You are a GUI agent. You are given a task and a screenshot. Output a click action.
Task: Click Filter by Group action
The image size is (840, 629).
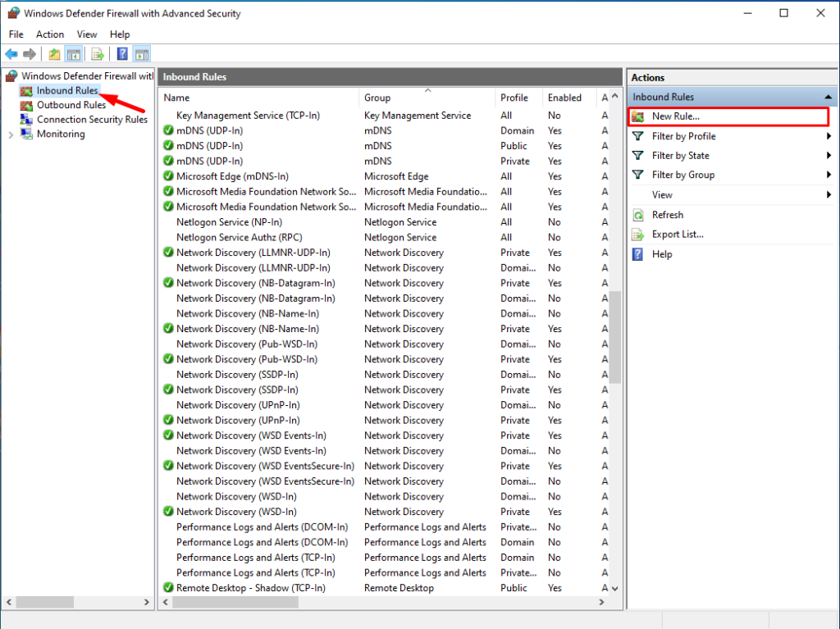pyautogui.click(x=683, y=175)
